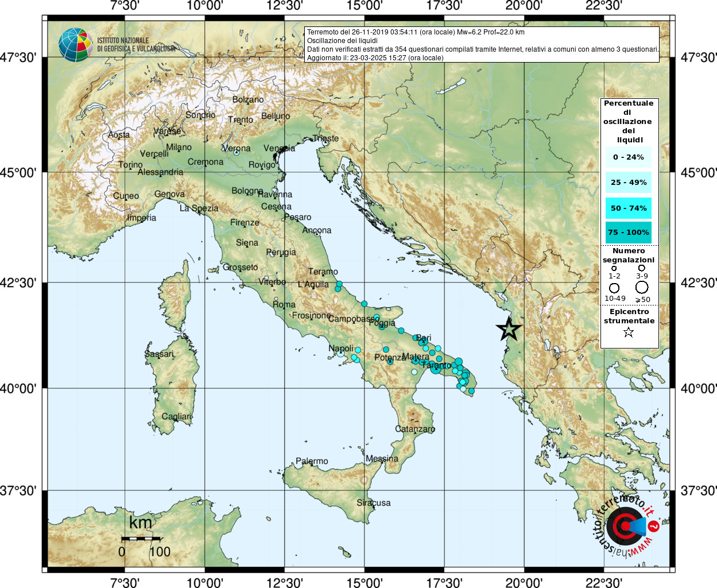Click the Firenze city label
Image resolution: width=717 pixels, height=588 pixels.
(x=245, y=223)
